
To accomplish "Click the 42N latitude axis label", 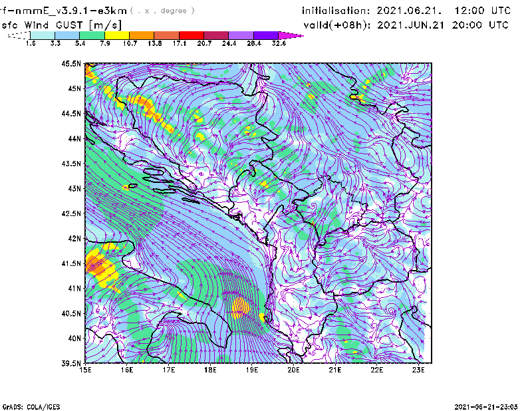I will (73, 239).
